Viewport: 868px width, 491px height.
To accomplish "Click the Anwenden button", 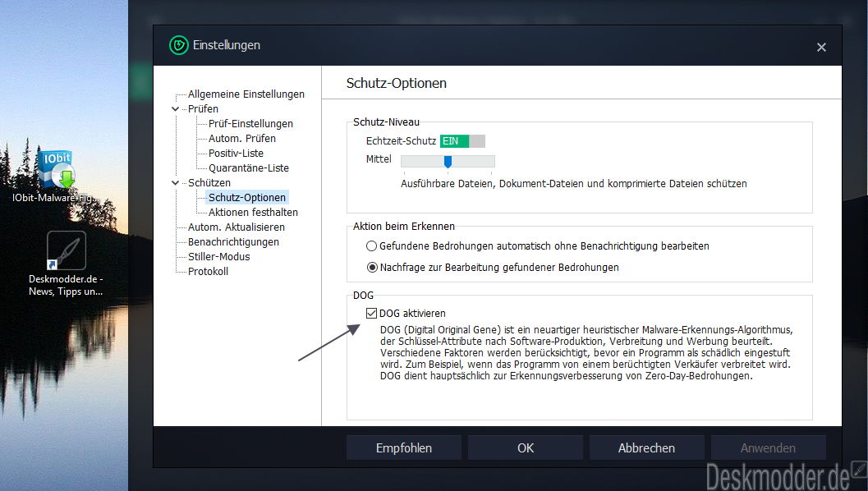I will point(769,447).
